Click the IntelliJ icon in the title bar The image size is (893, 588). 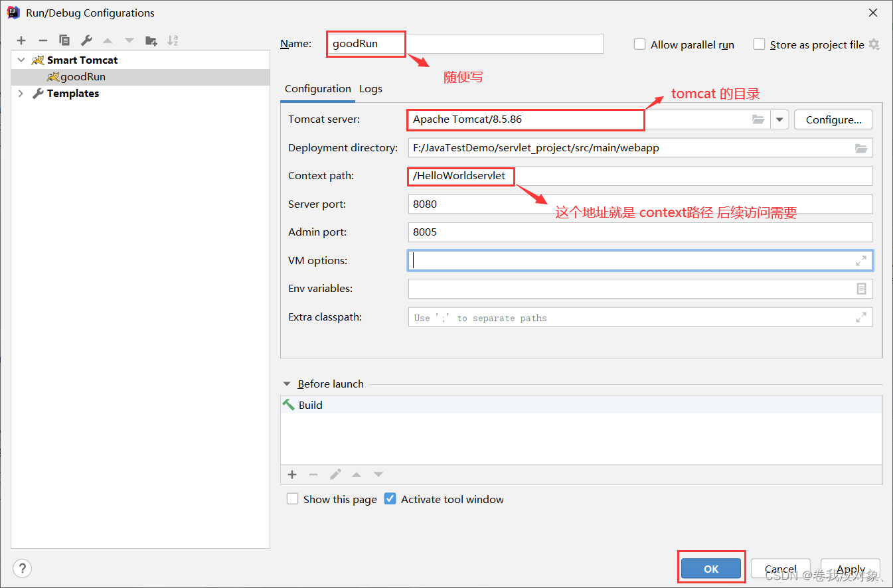tap(13, 13)
